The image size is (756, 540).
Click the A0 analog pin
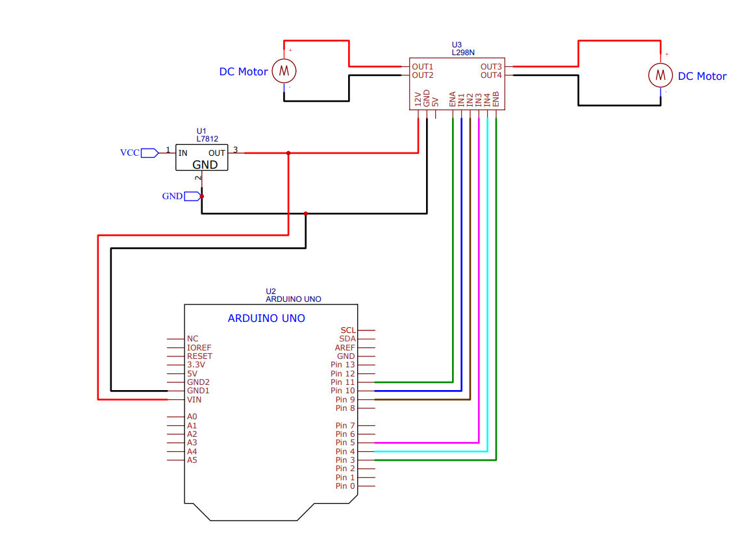(192, 417)
